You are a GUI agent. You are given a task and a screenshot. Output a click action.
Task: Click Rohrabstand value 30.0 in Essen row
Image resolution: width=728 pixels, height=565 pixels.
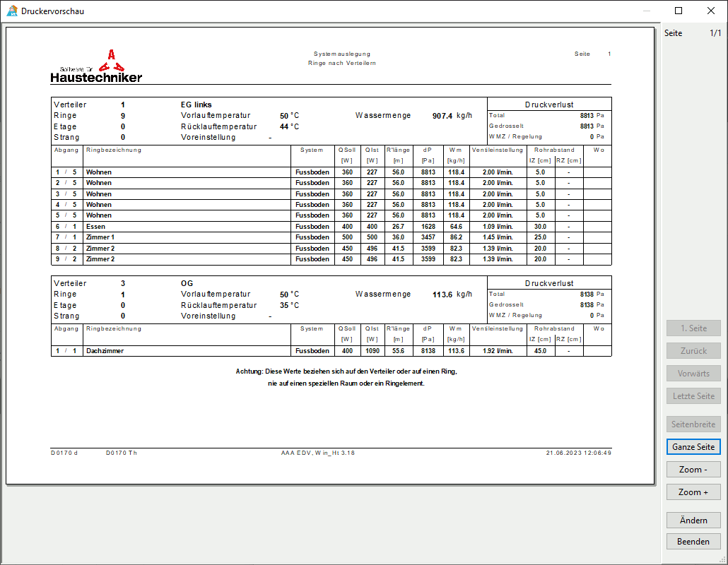(x=540, y=227)
